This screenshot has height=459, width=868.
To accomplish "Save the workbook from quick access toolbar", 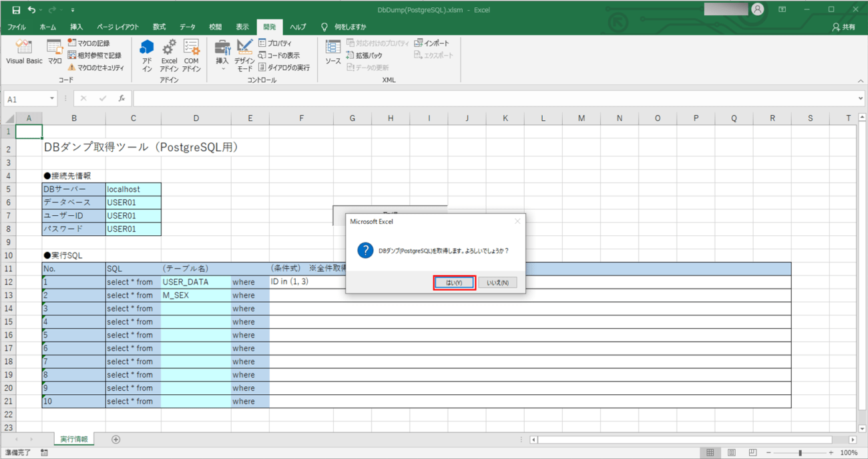I will (16, 10).
